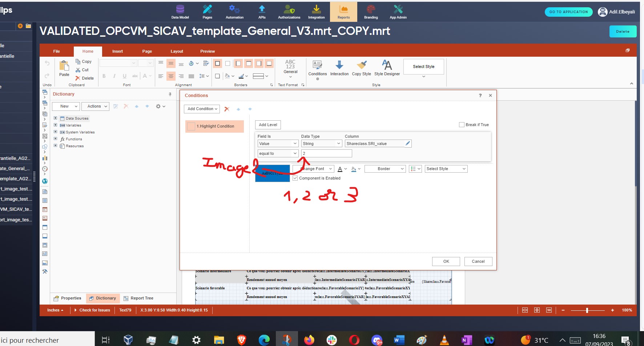This screenshot has width=644, height=346.
Task: Open the Branding section
Action: coord(371,12)
